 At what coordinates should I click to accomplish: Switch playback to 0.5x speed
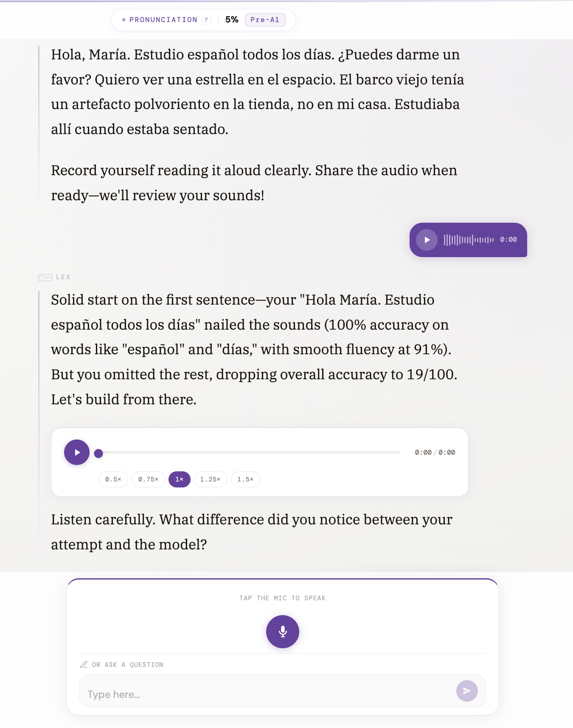(113, 479)
